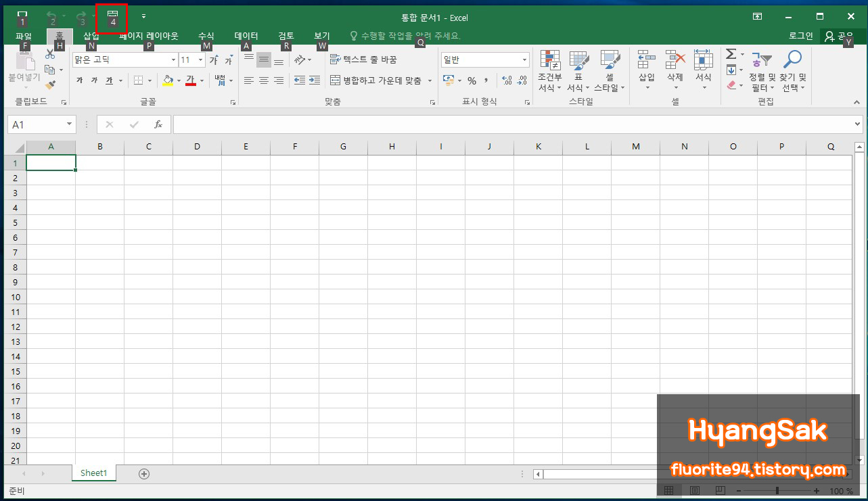The image size is (868, 501).
Task: Toggle italic formatting
Action: point(94,80)
